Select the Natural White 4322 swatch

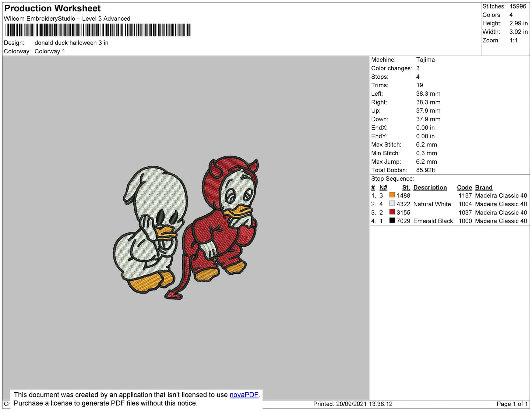pos(392,203)
